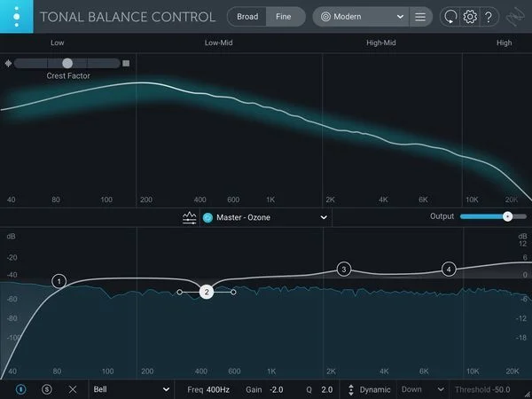Open the iZotope three-dot menu
Image resolution: width=532 pixels, height=399 pixels.
click(17, 17)
